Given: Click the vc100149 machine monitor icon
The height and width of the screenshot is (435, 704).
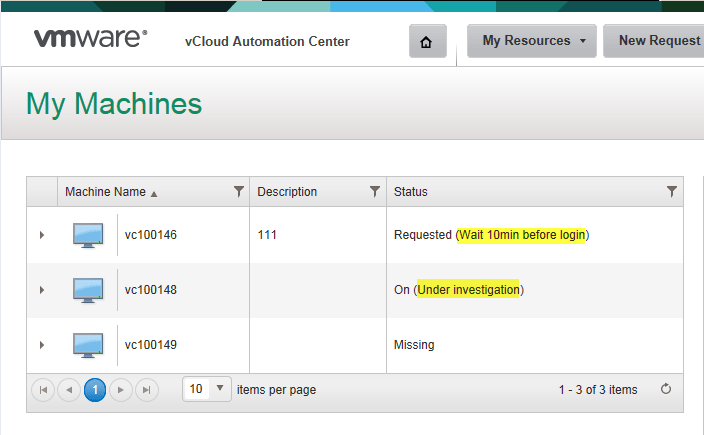Looking at the screenshot, I should click(x=88, y=345).
